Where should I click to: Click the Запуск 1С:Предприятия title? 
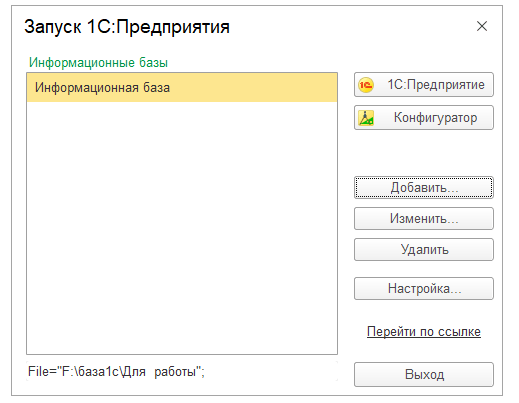pos(127,27)
